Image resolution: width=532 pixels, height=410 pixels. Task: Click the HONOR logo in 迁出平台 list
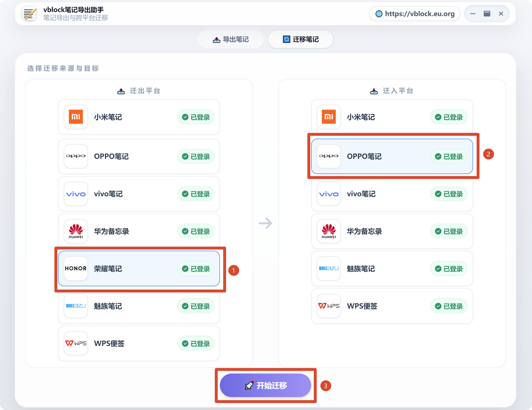[76, 268]
